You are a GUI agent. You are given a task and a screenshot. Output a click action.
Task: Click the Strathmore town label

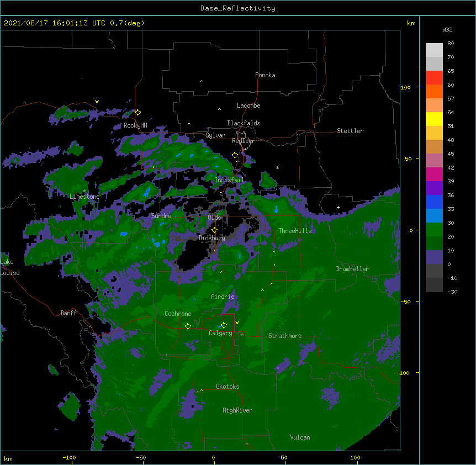[x=285, y=336]
